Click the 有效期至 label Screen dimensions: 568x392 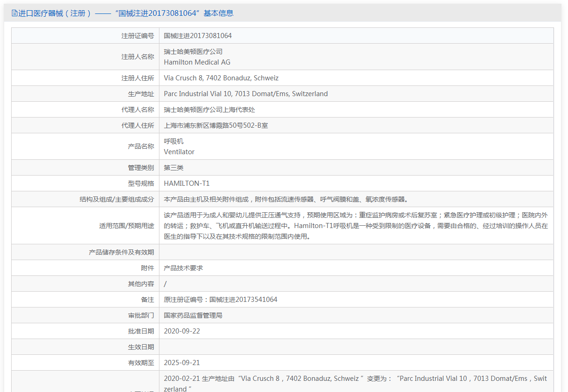coord(141,363)
